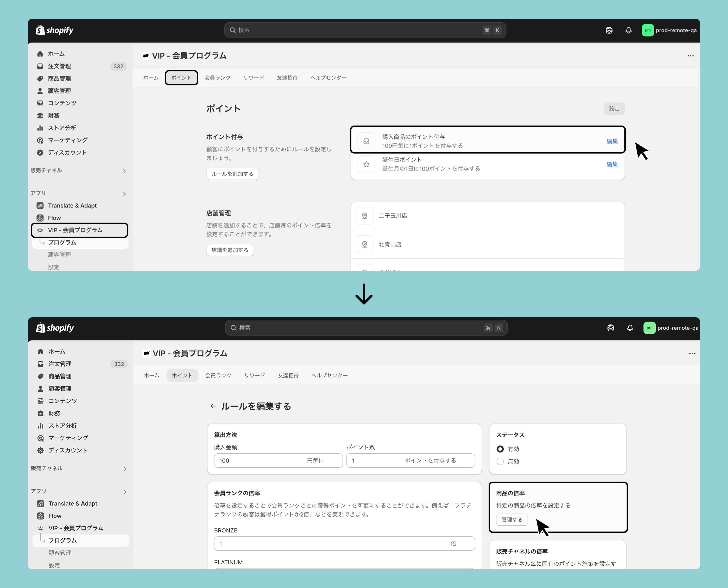
Task: Select the 無効 status radio button
Action: (500, 461)
